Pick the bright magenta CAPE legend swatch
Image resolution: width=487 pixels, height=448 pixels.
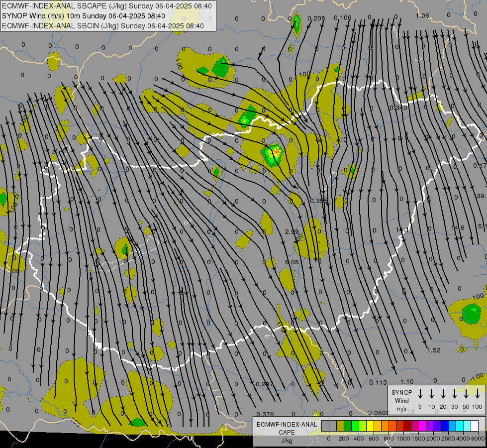(422, 426)
